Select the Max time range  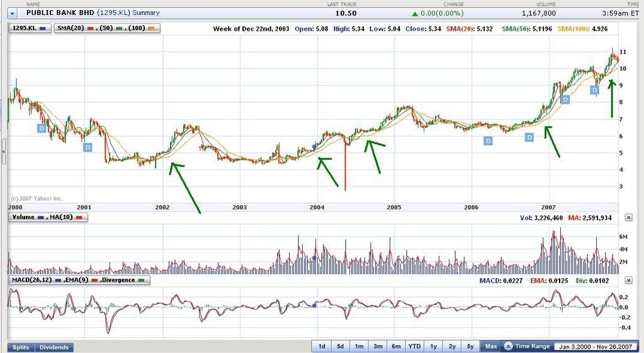click(x=491, y=347)
